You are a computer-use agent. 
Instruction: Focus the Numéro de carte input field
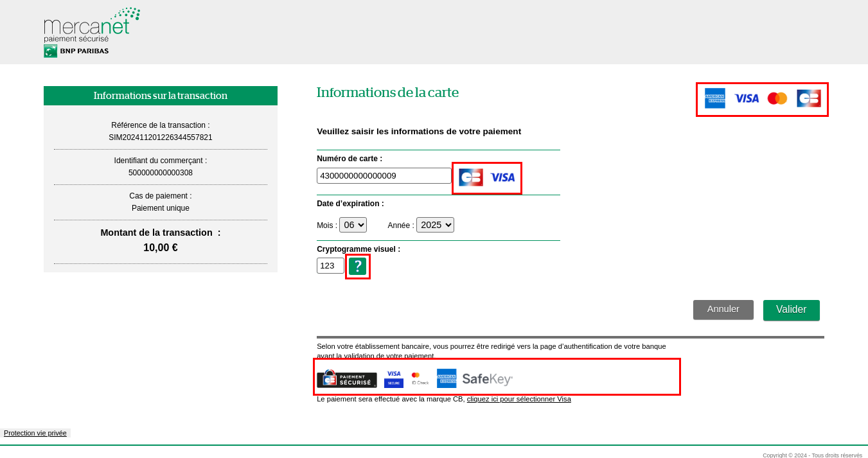384,176
